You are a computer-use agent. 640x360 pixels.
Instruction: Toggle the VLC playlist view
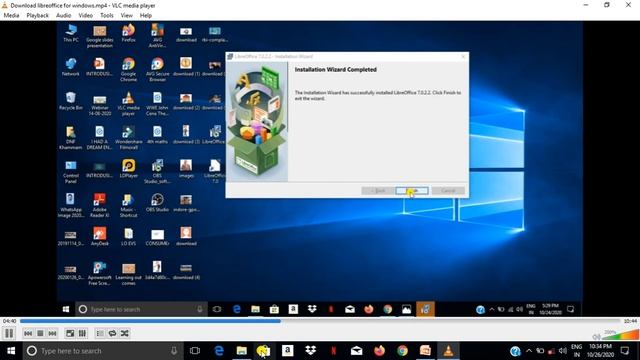click(100, 333)
